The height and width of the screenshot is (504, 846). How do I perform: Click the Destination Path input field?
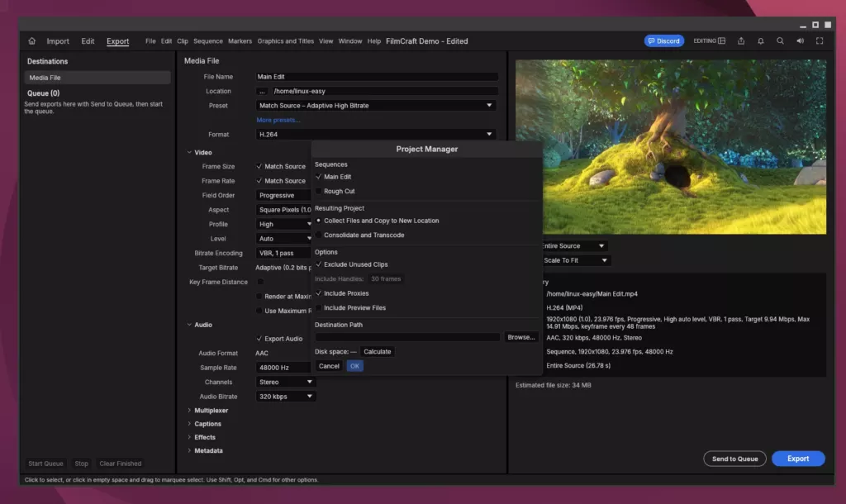407,337
